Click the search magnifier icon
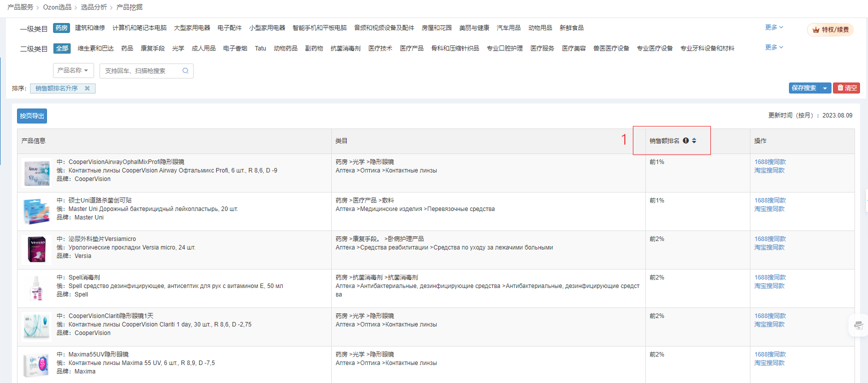 point(185,71)
